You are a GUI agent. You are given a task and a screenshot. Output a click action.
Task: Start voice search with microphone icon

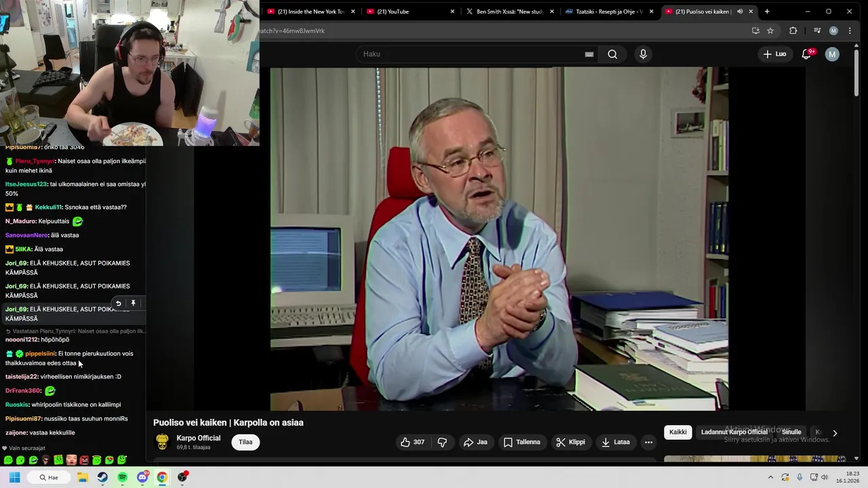(643, 54)
